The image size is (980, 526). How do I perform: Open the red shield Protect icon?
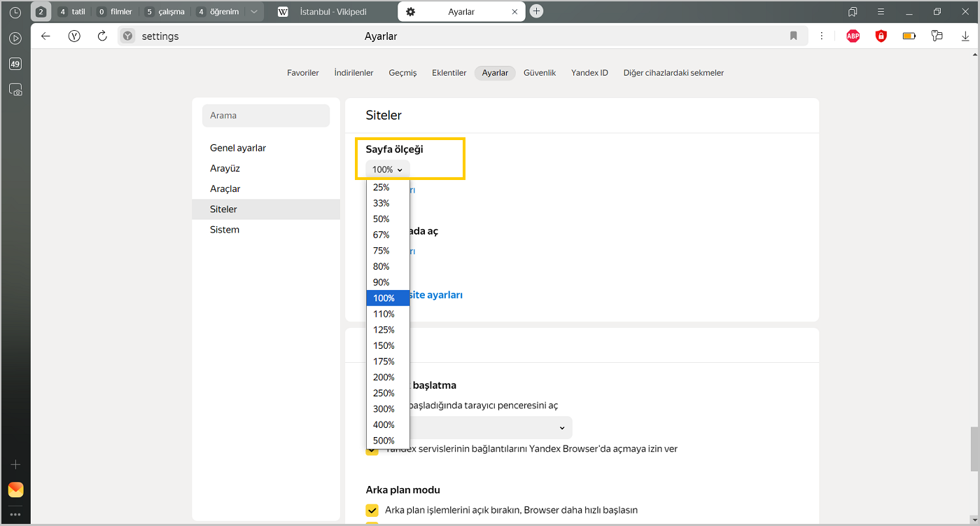[881, 36]
